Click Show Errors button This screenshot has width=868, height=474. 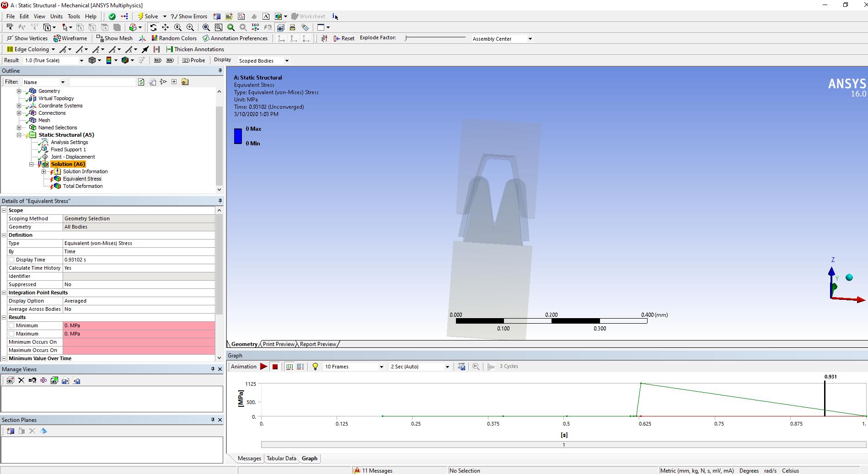189,16
